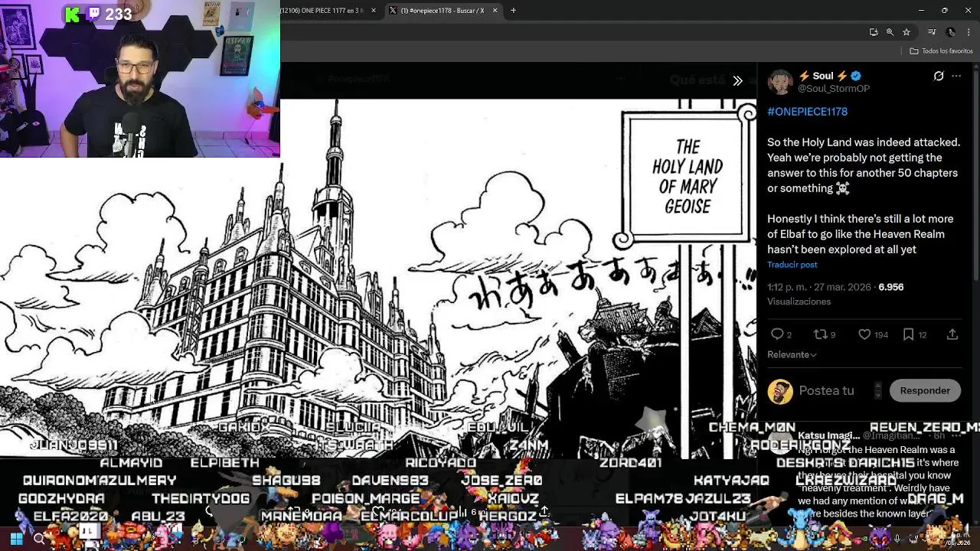Click bookmark star in browser address bar

tap(906, 32)
